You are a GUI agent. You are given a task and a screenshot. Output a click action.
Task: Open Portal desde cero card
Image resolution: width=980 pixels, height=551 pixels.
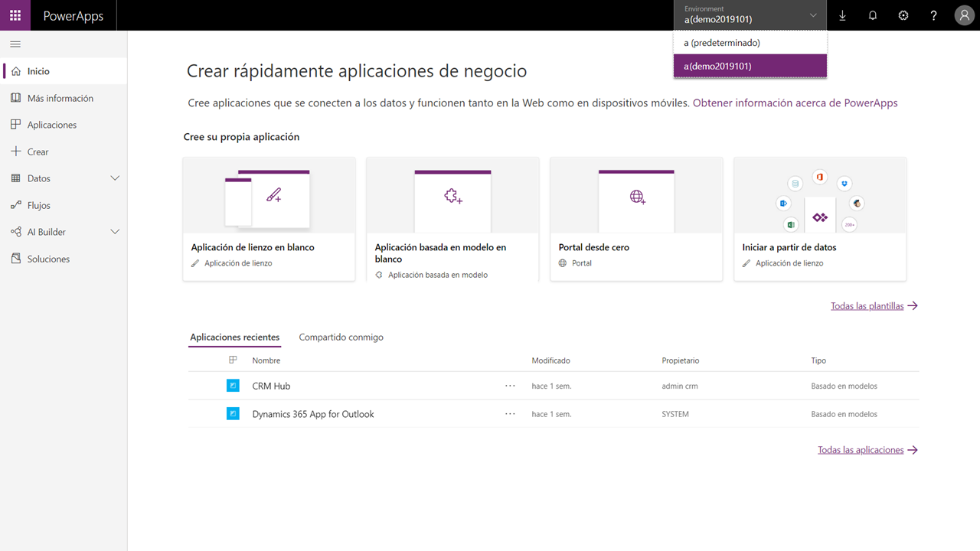coord(636,220)
